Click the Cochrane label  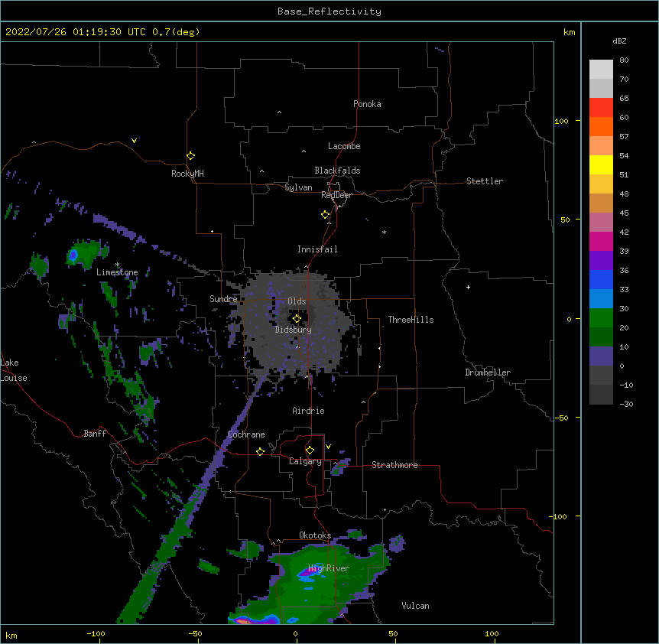coord(246,434)
